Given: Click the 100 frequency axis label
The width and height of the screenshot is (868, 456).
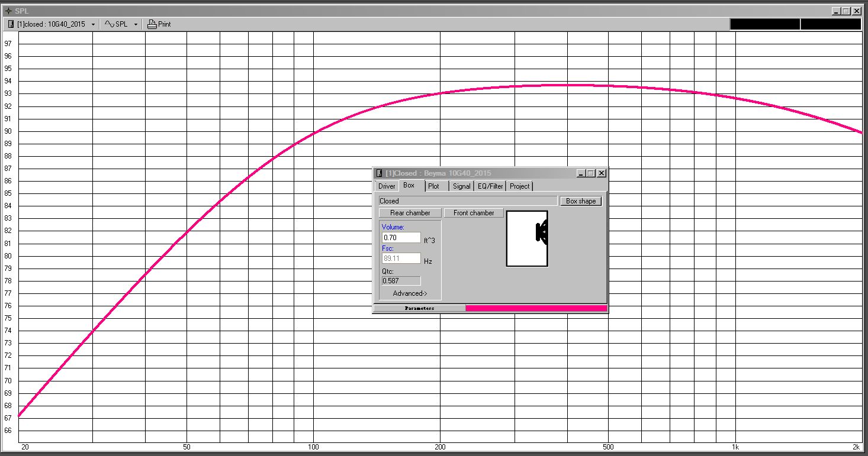Looking at the screenshot, I should (x=313, y=447).
